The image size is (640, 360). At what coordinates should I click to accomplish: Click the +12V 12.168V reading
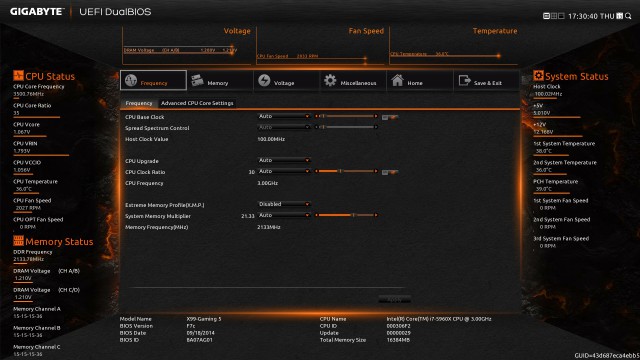click(x=543, y=132)
